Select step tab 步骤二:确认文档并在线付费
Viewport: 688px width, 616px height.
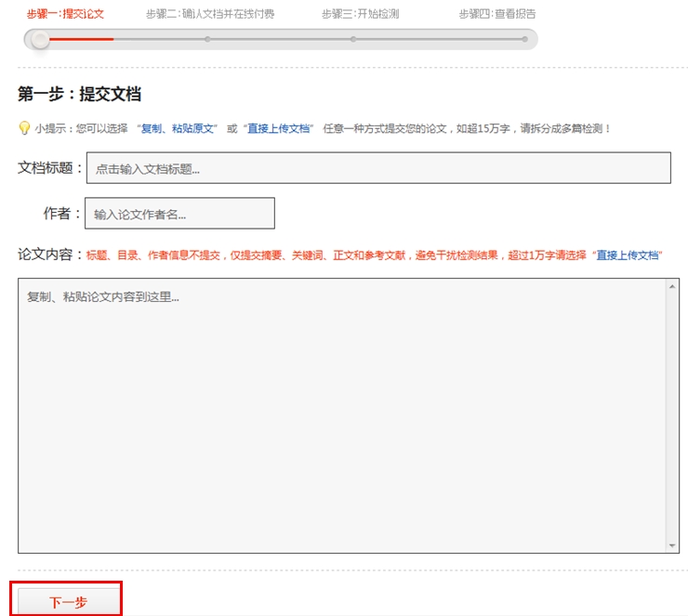pos(210,14)
